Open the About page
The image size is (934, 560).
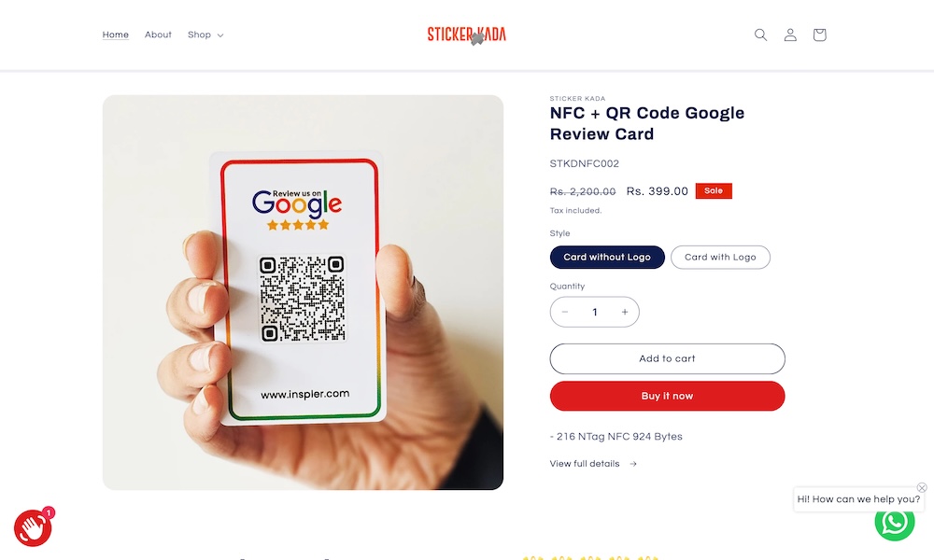pos(158,35)
